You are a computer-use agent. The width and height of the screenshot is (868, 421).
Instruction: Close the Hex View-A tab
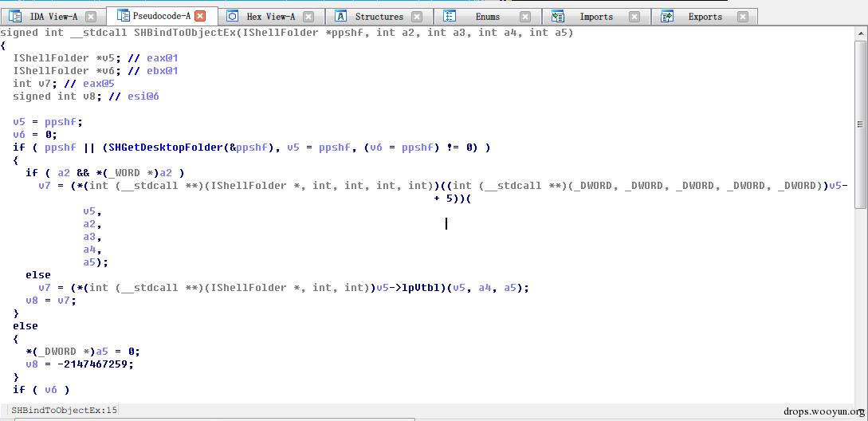coord(308,17)
